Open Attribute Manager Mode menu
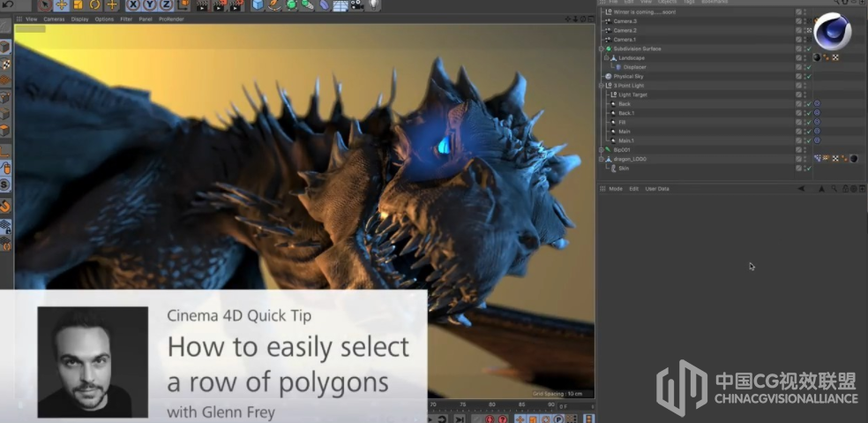Screen dimensions: 868x423 pos(616,189)
